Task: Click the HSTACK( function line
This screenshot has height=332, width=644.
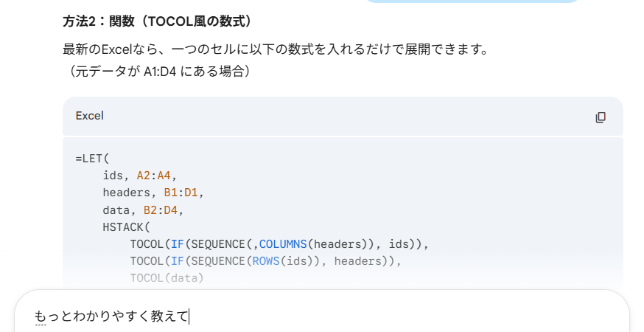Action: [126, 226]
